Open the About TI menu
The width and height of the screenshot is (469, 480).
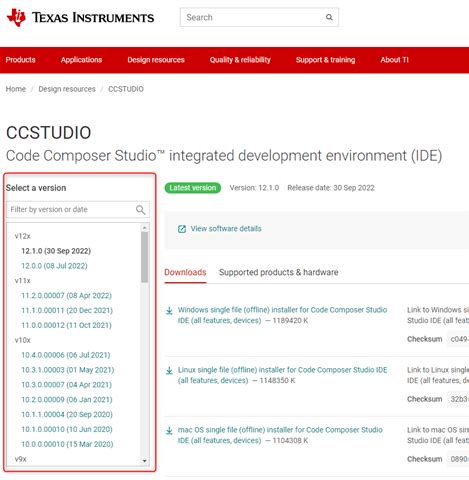[x=394, y=60]
